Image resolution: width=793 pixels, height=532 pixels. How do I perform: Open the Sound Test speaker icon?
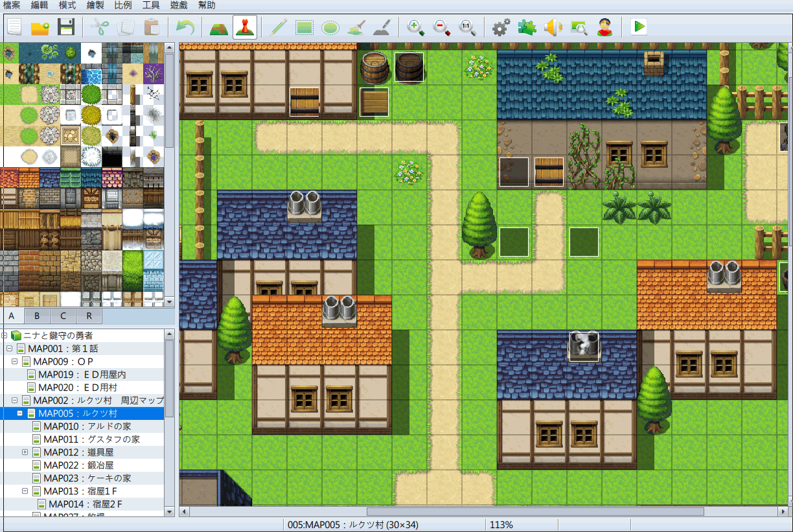[x=553, y=27]
